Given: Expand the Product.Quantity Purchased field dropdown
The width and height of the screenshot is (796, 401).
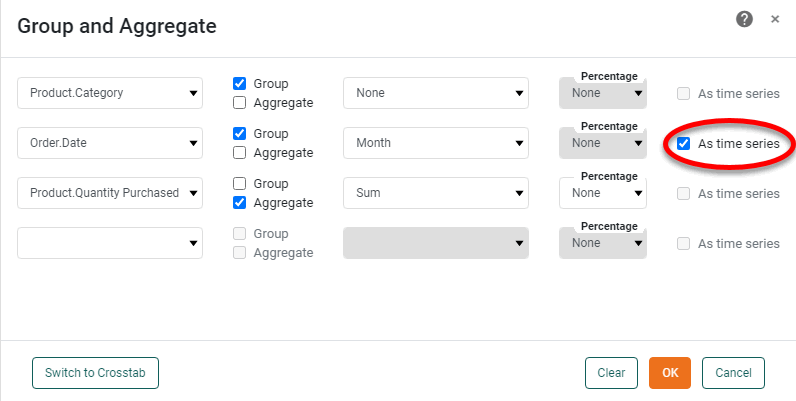Looking at the screenshot, I should [110, 193].
